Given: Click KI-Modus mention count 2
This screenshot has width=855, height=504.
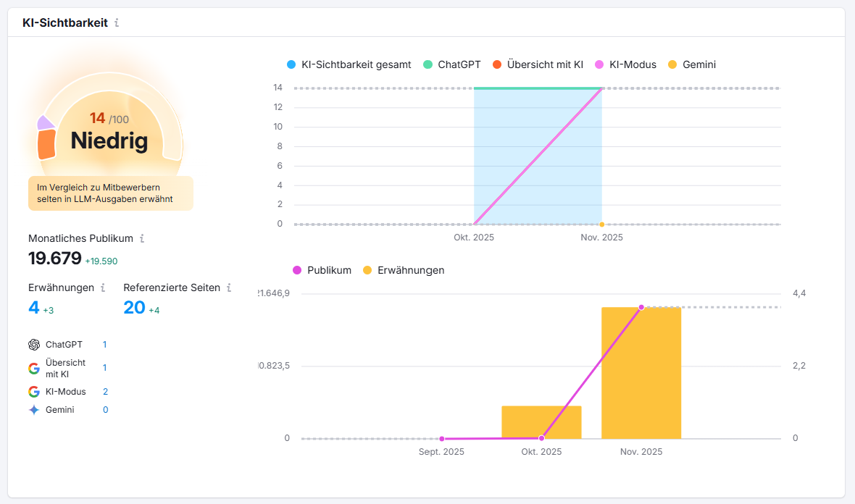Looking at the screenshot, I should pos(105,392).
